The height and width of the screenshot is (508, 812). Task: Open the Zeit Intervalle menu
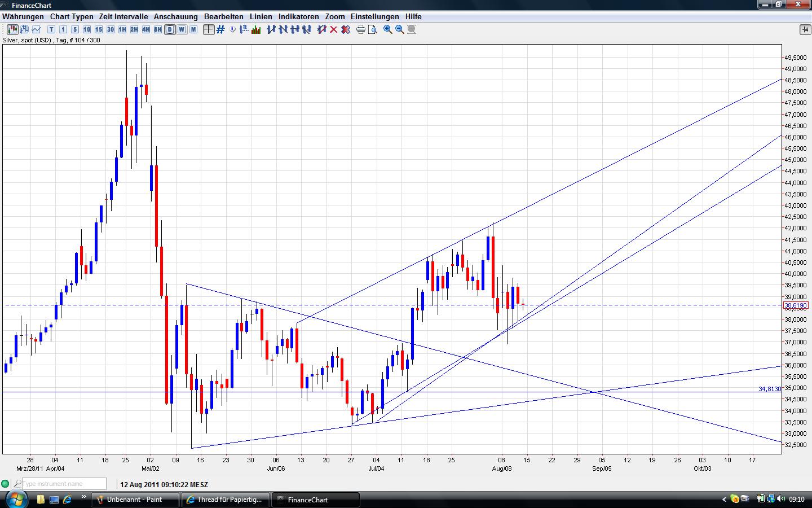[x=123, y=16]
